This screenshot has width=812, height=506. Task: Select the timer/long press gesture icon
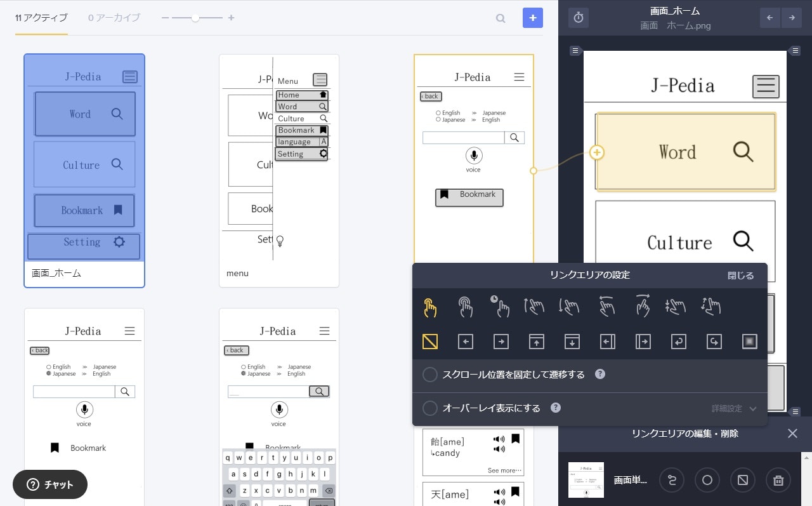tap(501, 307)
